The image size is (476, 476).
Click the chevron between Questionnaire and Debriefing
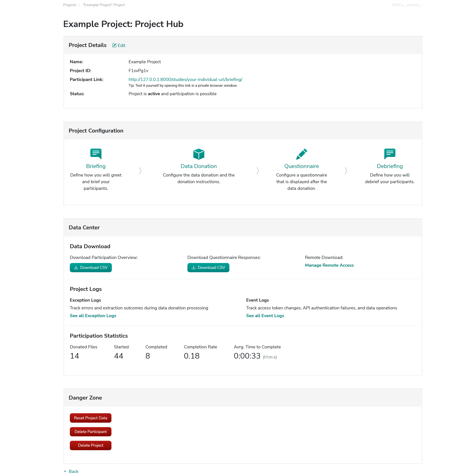pos(346,171)
